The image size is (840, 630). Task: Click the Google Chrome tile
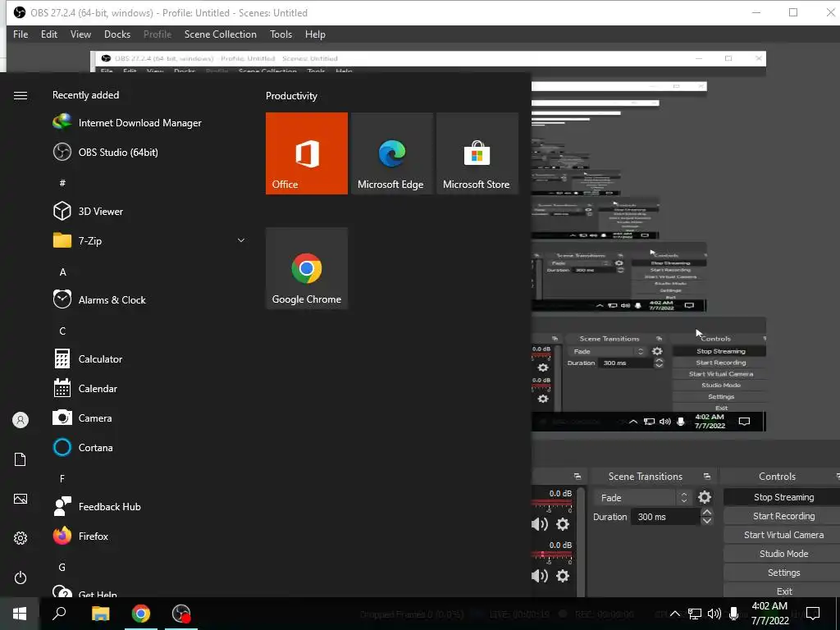point(307,268)
